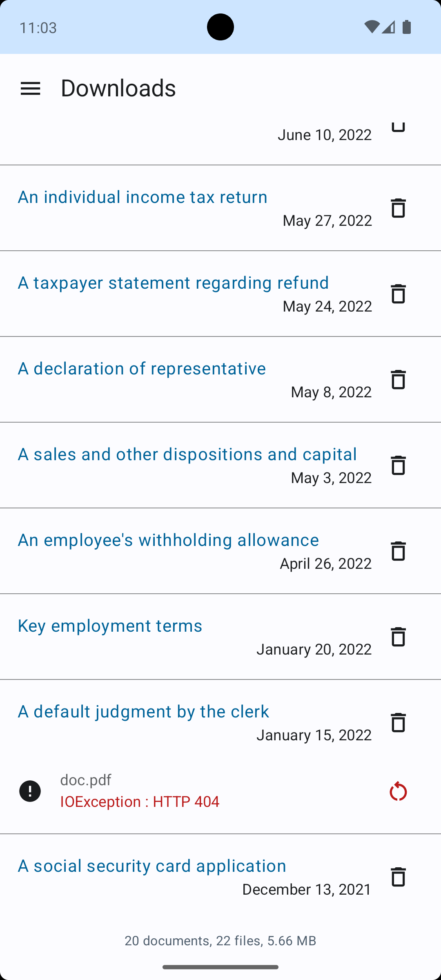
Task: Delete 'A declaration of representative' download
Action: pos(398,380)
